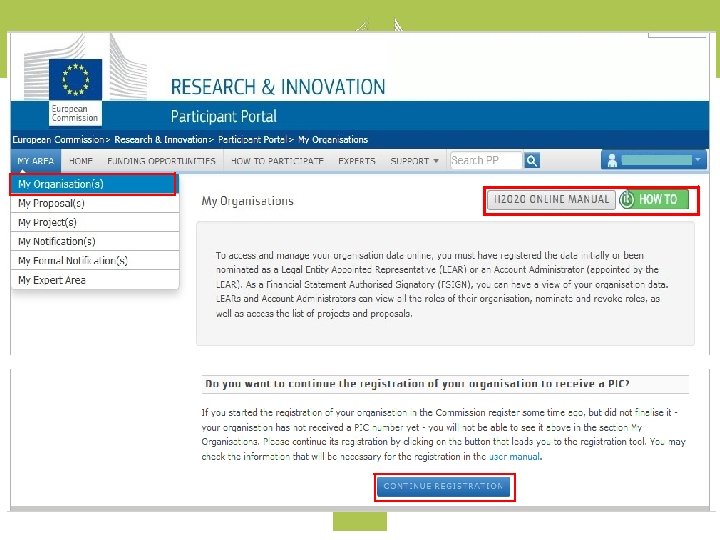The image size is (720, 540).
Task: Open FUNDING OPPORTUNITIES in navigation bar
Action: [161, 161]
